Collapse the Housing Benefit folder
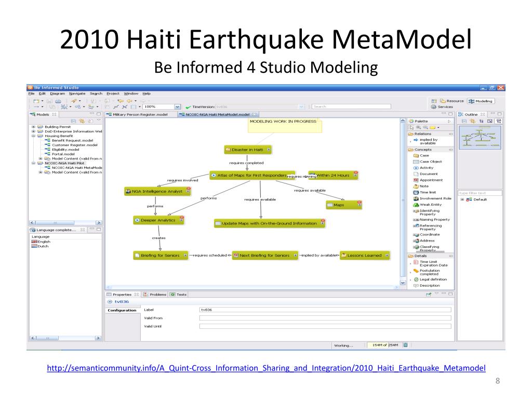Image resolution: width=532 pixels, height=399 pixels. [x=33, y=136]
